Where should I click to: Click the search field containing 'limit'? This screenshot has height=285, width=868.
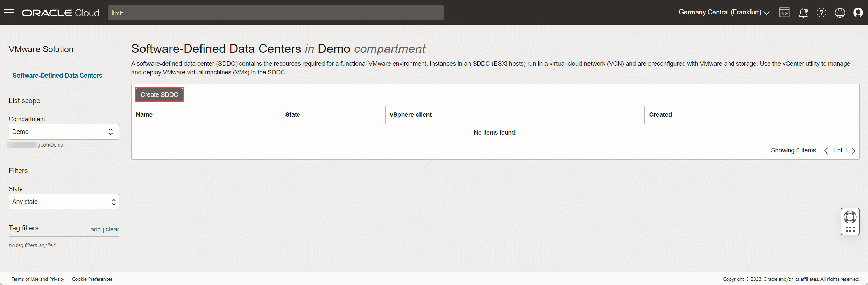[276, 13]
